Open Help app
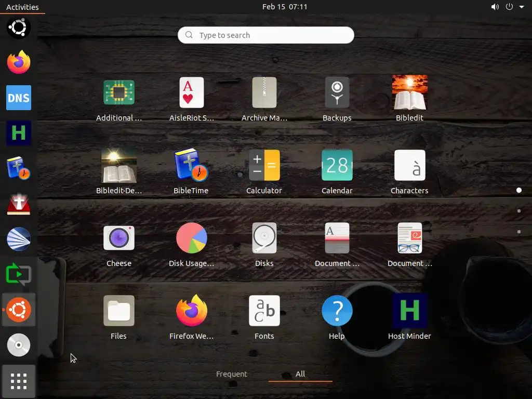This screenshot has height=399, width=532. 337,317
